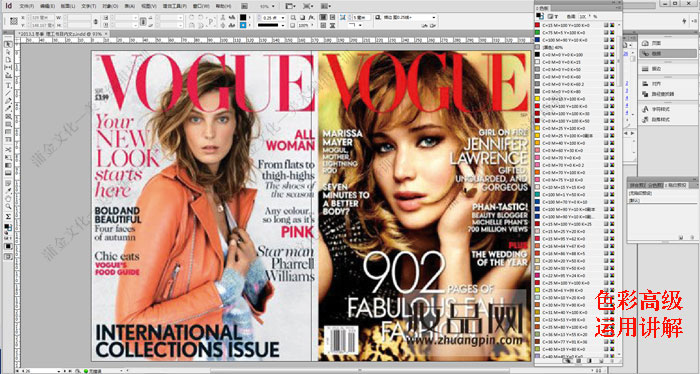Open the view options dropdown in the application bar
This screenshot has height=374, width=700.
click(291, 6)
